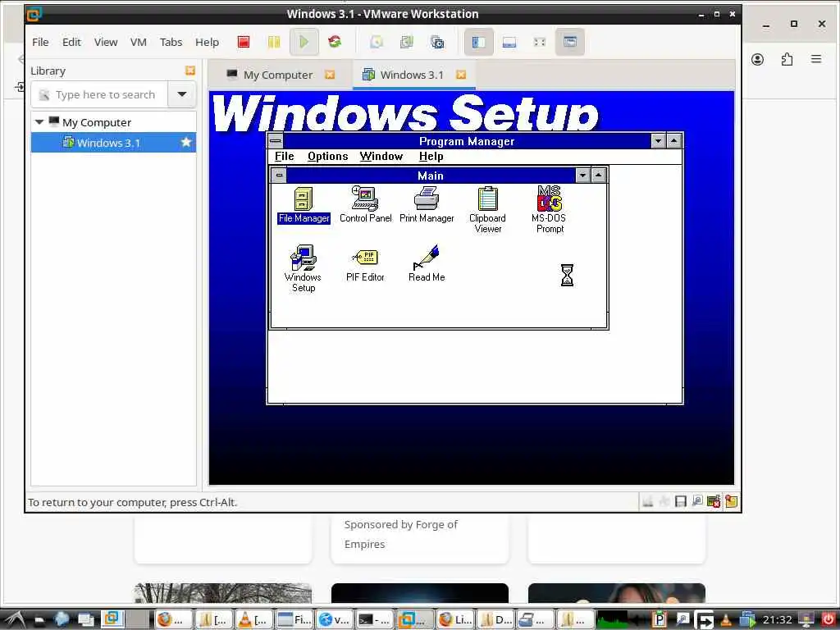Open the Library search dropdown arrow
The image size is (840, 630).
click(182, 95)
